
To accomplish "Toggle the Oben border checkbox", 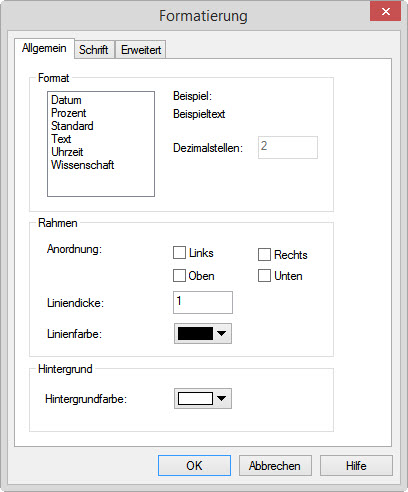I will [x=179, y=276].
